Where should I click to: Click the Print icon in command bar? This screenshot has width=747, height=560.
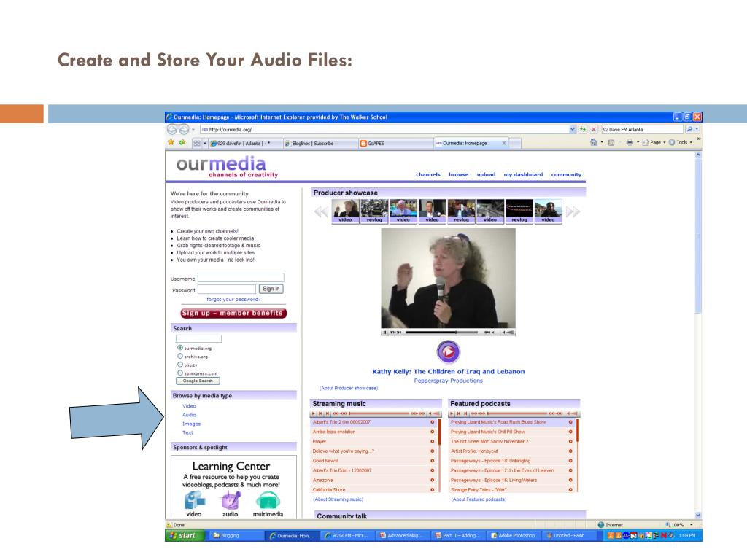coord(630,142)
